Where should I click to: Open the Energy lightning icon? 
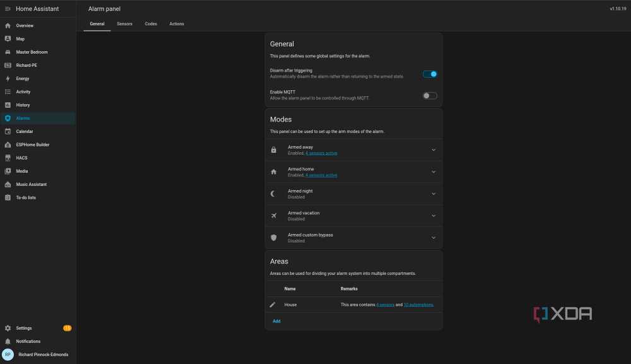[8, 79]
